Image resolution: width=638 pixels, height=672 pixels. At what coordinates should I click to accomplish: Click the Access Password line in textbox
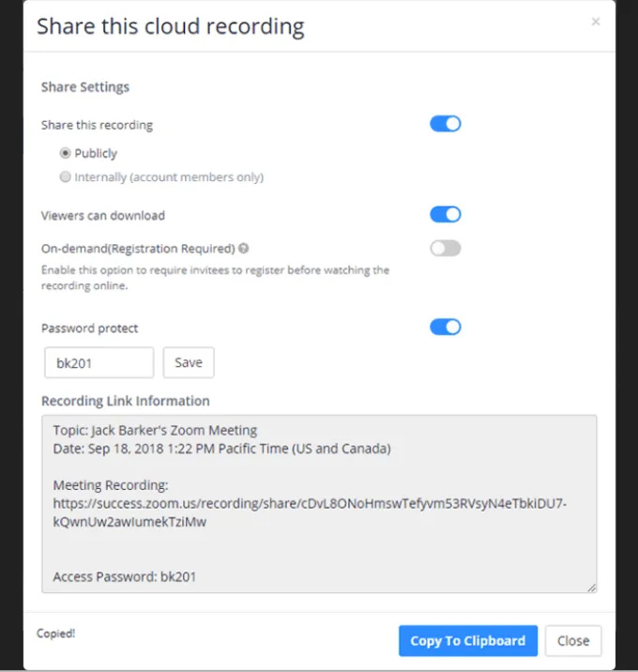coord(125,576)
